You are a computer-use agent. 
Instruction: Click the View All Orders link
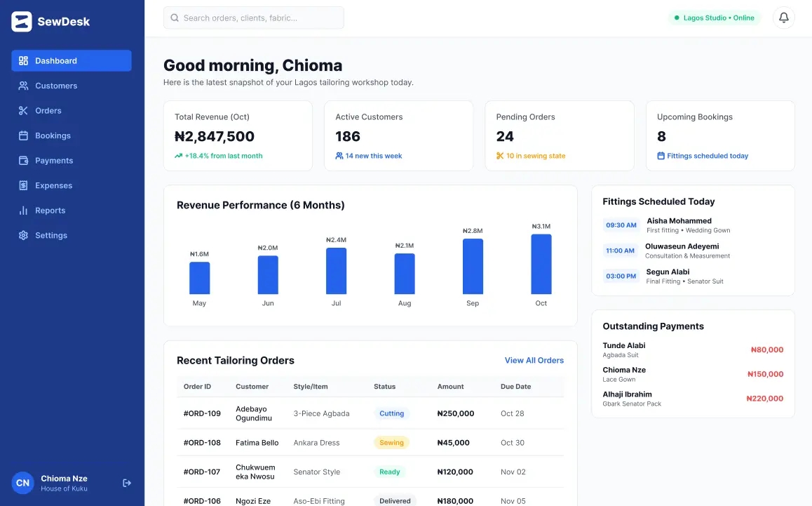tap(534, 360)
